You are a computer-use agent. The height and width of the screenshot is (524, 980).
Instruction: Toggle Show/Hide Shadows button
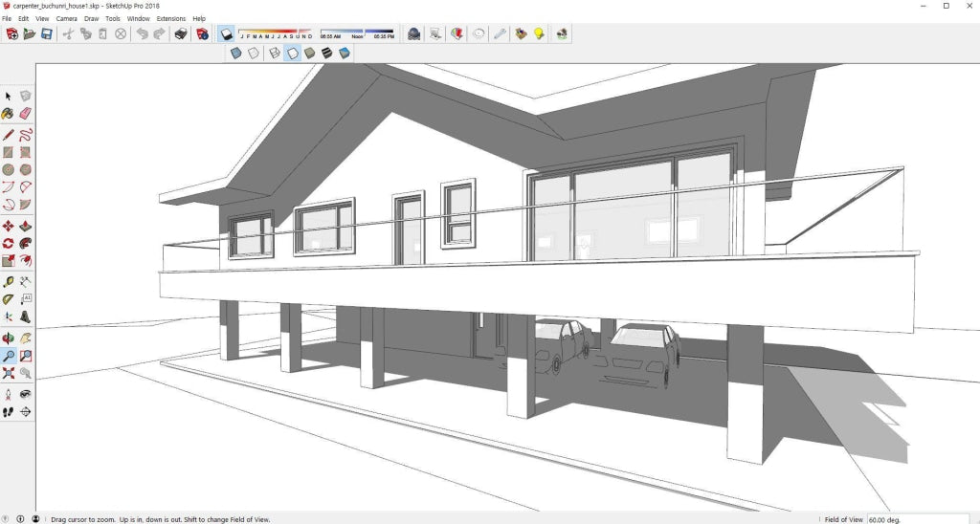pyautogui.click(x=226, y=34)
